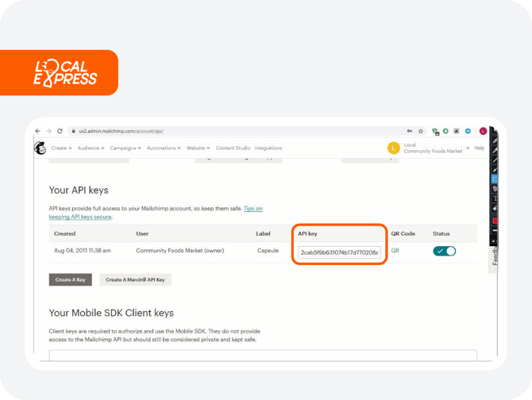Click the User column header
Screen dimensions: 532x400
142,233
